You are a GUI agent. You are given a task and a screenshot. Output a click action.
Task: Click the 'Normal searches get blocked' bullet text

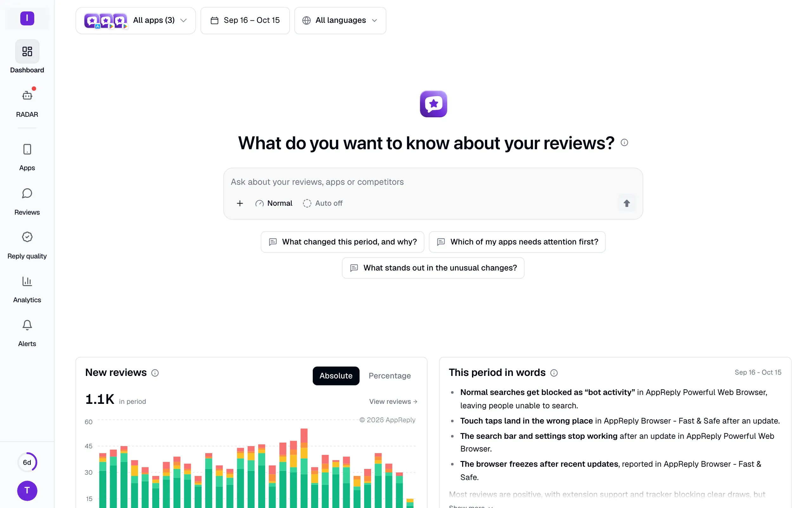tap(547, 392)
